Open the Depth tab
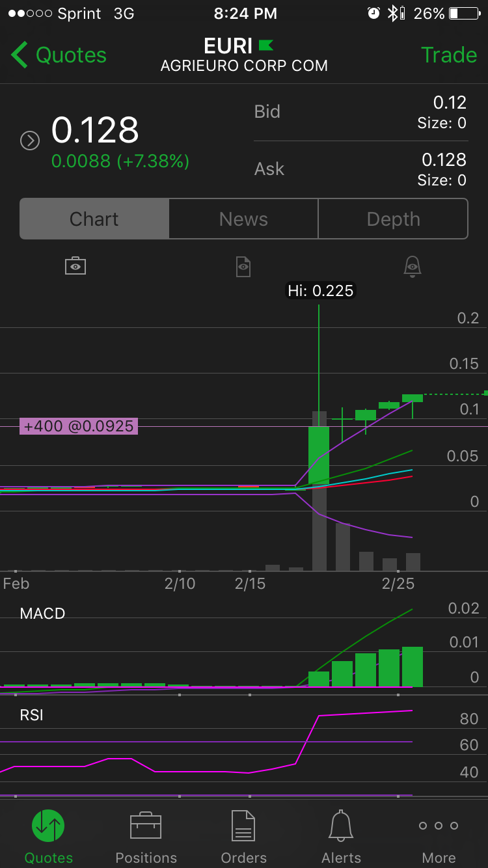The image size is (488, 868). pyautogui.click(x=393, y=219)
